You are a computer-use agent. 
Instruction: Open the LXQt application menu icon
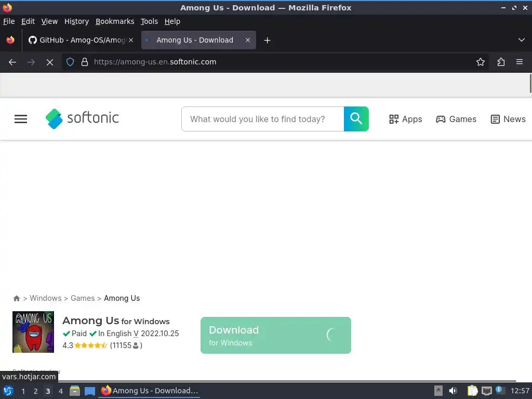click(8, 391)
